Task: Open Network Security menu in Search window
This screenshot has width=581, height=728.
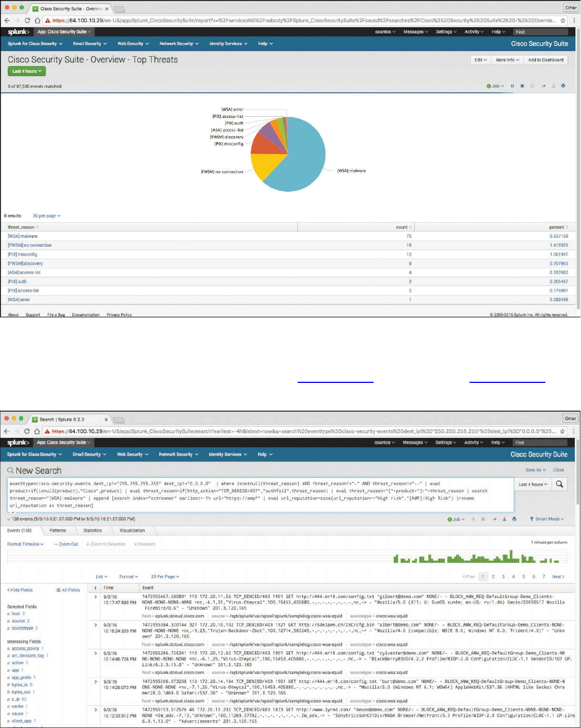Action: (x=178, y=454)
